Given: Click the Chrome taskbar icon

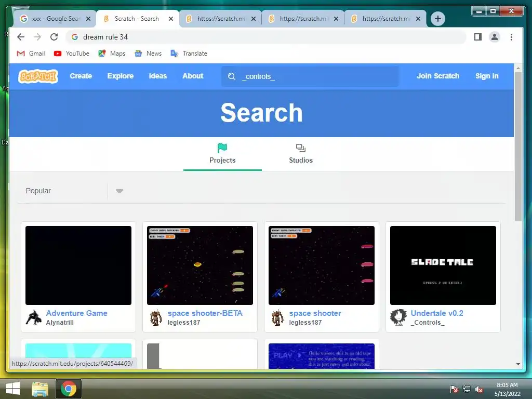Looking at the screenshot, I should 69,389.
